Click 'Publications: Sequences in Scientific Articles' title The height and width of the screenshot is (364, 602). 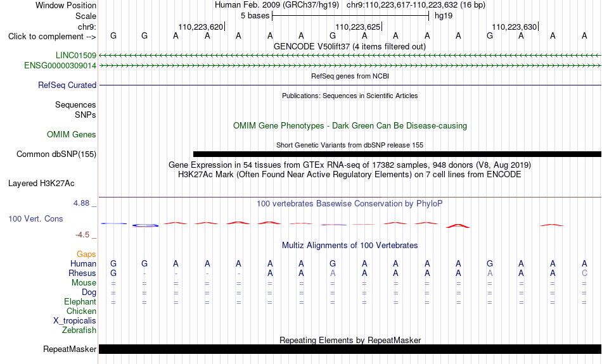[x=350, y=96]
